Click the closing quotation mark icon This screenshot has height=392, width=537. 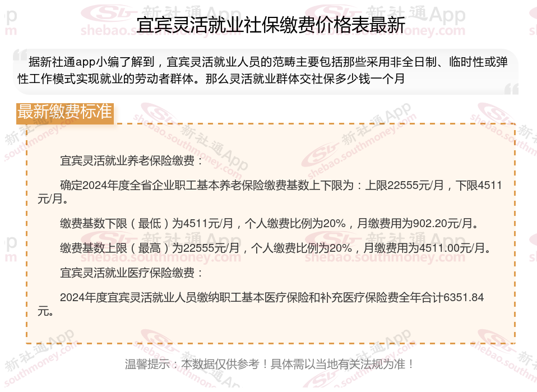511,89
